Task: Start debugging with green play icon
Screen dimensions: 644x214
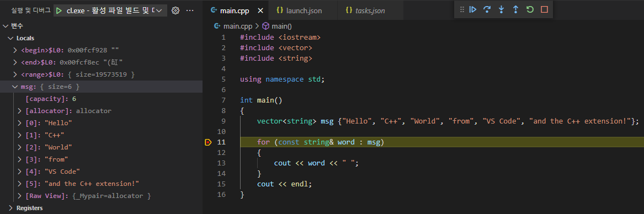Action: coord(60,10)
